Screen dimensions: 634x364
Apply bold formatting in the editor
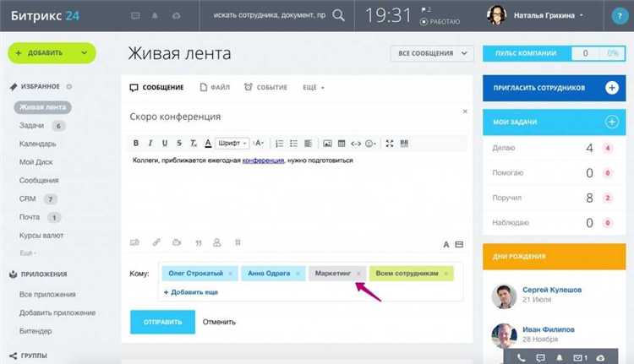136,143
